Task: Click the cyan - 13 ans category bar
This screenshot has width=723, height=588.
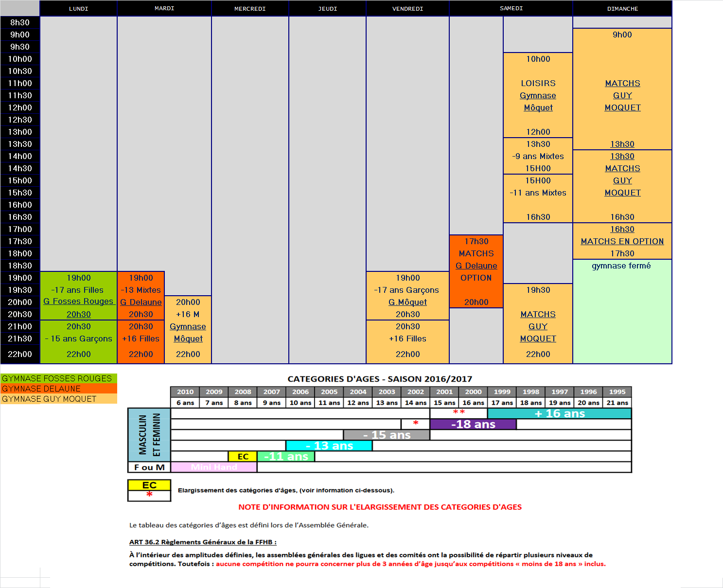Action: click(x=329, y=445)
